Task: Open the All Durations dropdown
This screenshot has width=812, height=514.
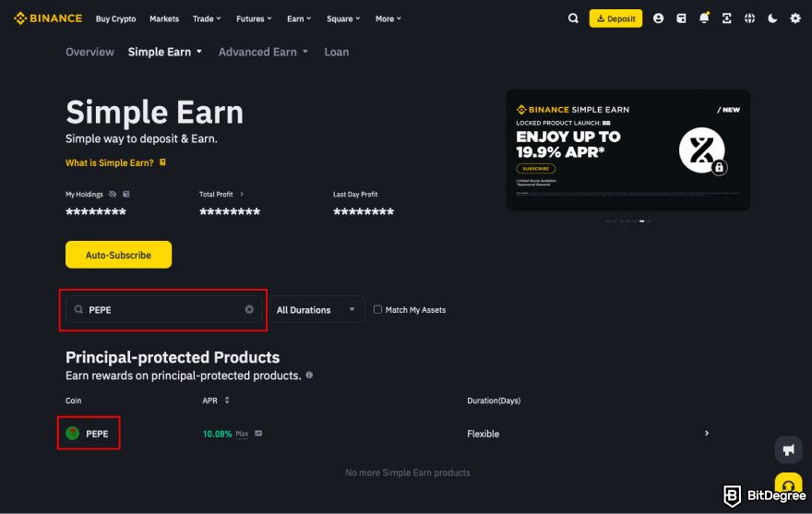Action: click(x=316, y=310)
